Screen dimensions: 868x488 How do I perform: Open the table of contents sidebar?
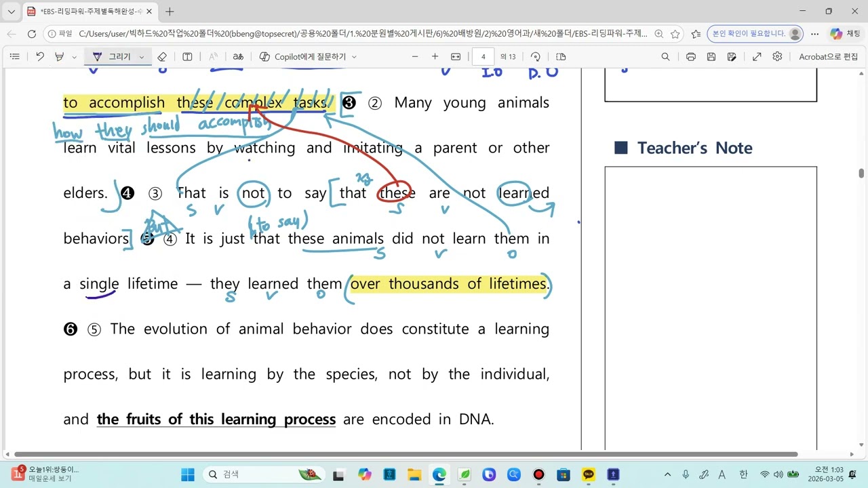click(14, 57)
